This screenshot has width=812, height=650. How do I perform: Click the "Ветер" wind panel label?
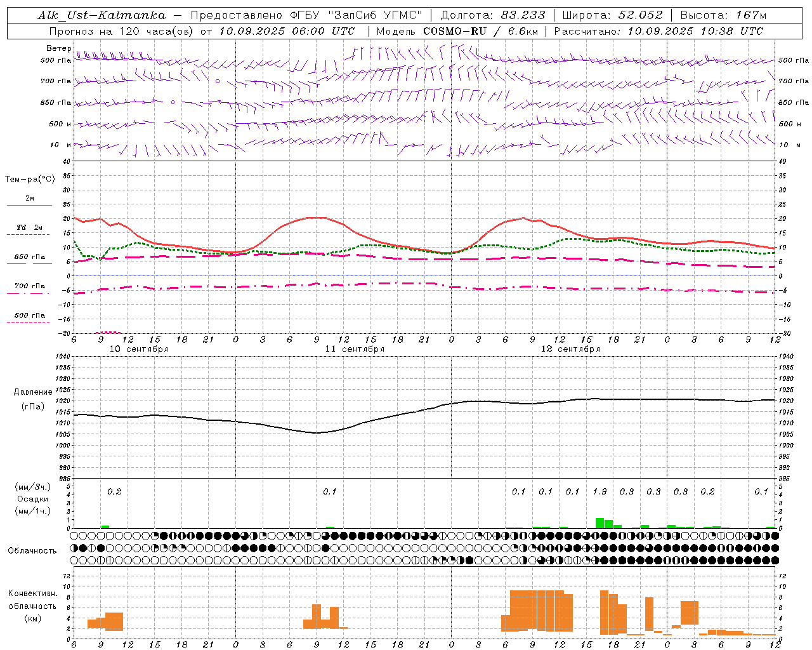[x=58, y=48]
